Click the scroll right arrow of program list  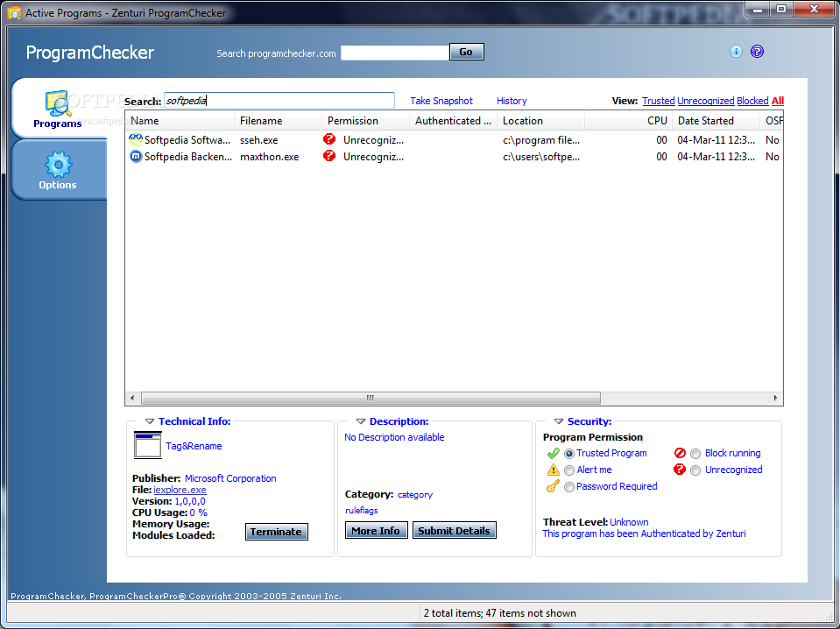coord(775,398)
